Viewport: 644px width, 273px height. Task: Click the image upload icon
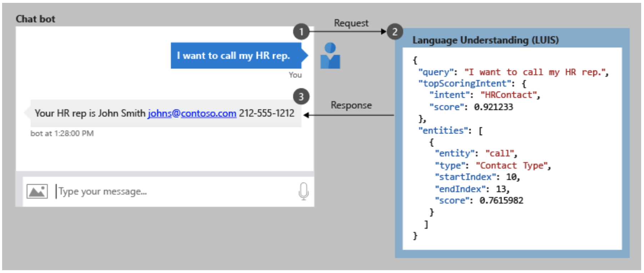[x=37, y=192]
